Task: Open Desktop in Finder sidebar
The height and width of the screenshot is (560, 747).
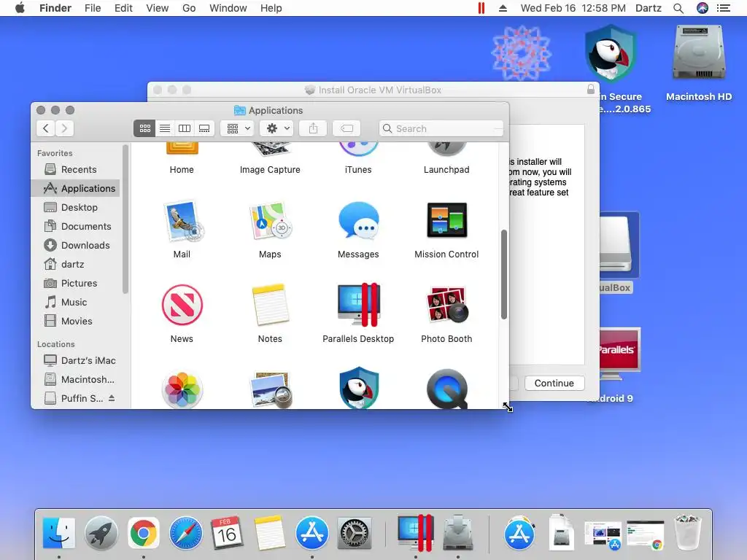Action: tap(76, 208)
